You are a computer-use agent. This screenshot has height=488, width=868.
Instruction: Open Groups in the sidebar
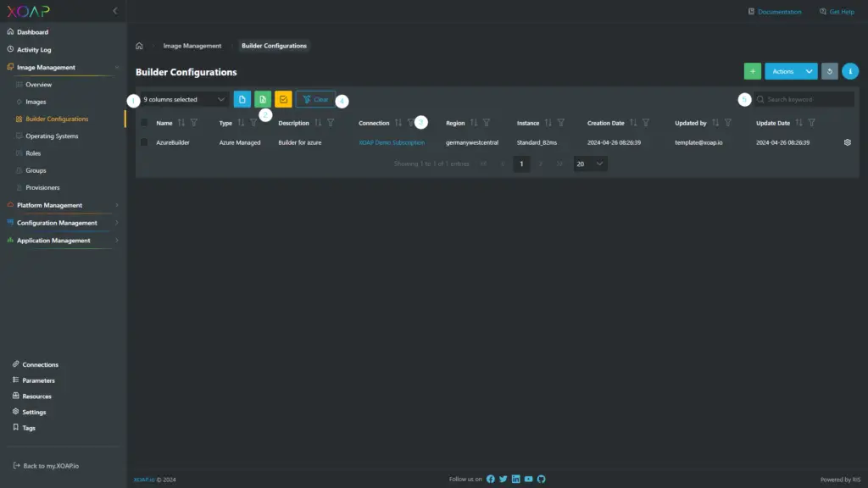click(x=36, y=170)
